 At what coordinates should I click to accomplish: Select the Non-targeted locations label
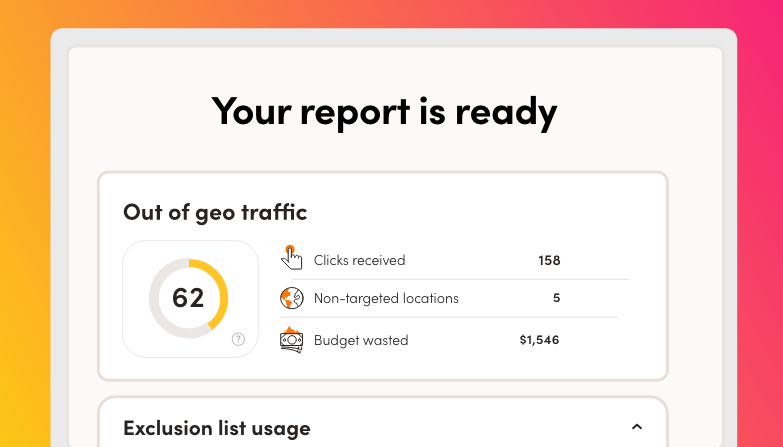pos(386,298)
